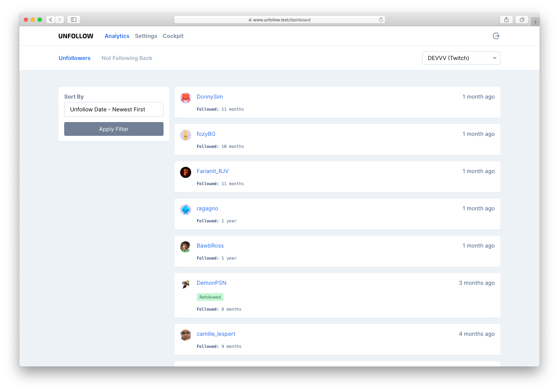Open fozyBG profile link
The image size is (559, 392).
tap(206, 134)
